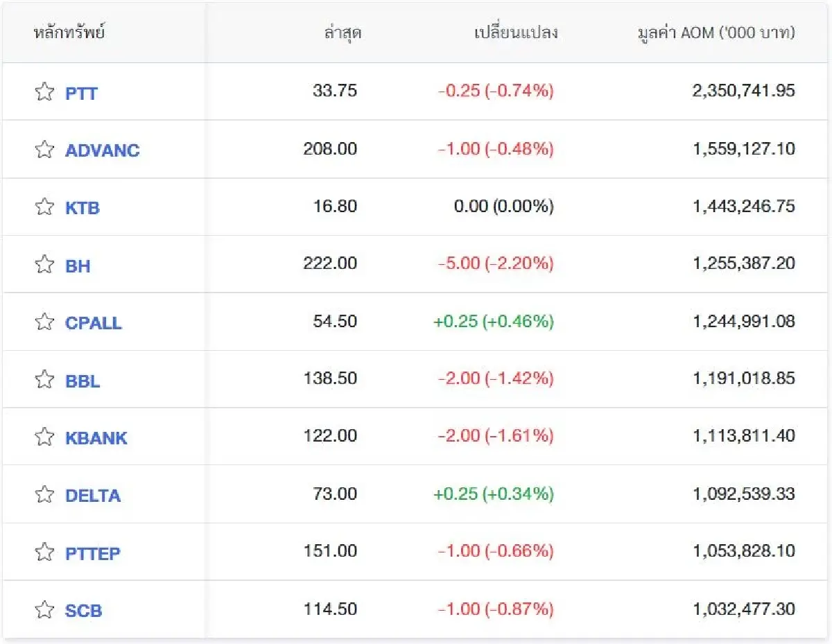
Task: Select BBL last price 138.50
Action: tap(330, 378)
